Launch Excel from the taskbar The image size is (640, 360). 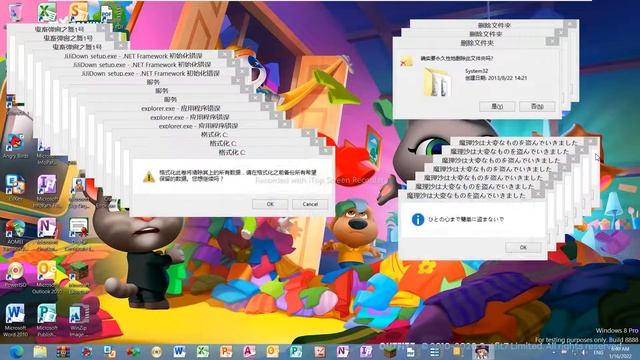(203, 351)
